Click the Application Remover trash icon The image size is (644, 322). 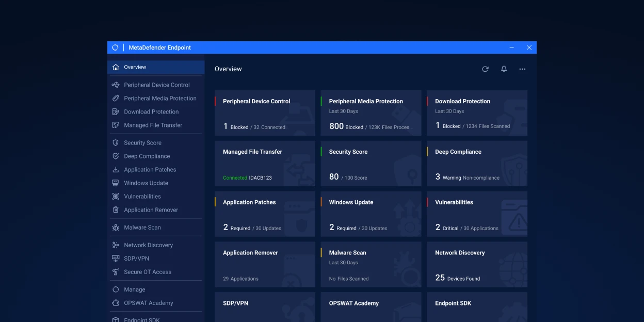(x=116, y=210)
